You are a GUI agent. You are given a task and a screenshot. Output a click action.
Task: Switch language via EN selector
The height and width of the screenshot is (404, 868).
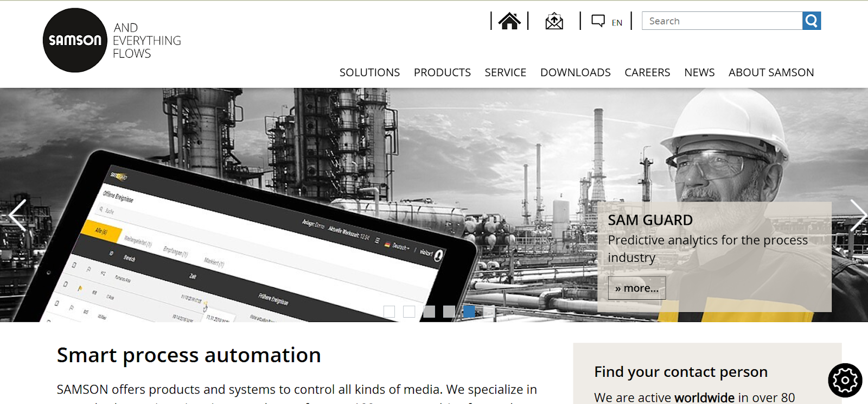[x=617, y=23]
